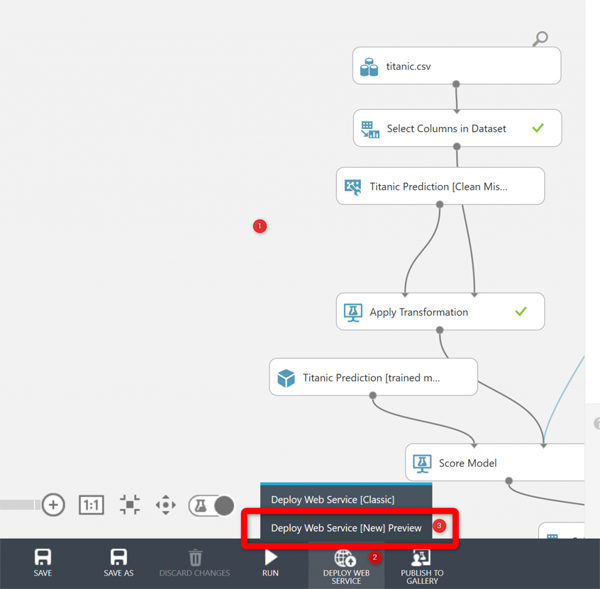
Task: Click the magnifier search icon on canvas
Action: 540,39
